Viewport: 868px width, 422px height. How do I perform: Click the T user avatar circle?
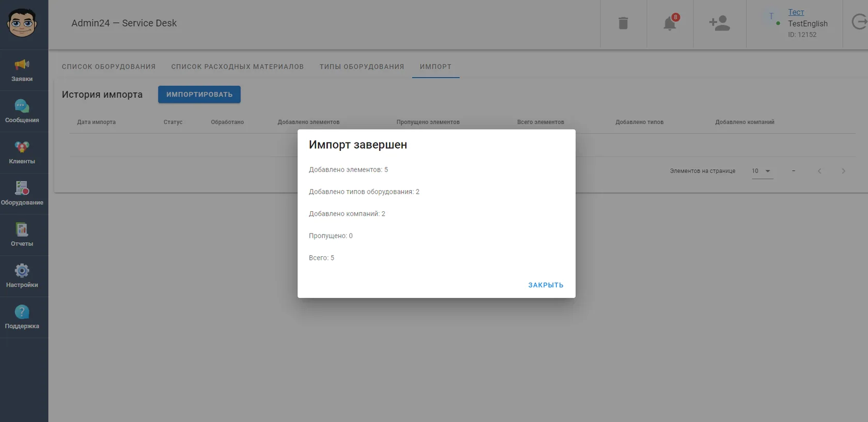[x=771, y=17]
